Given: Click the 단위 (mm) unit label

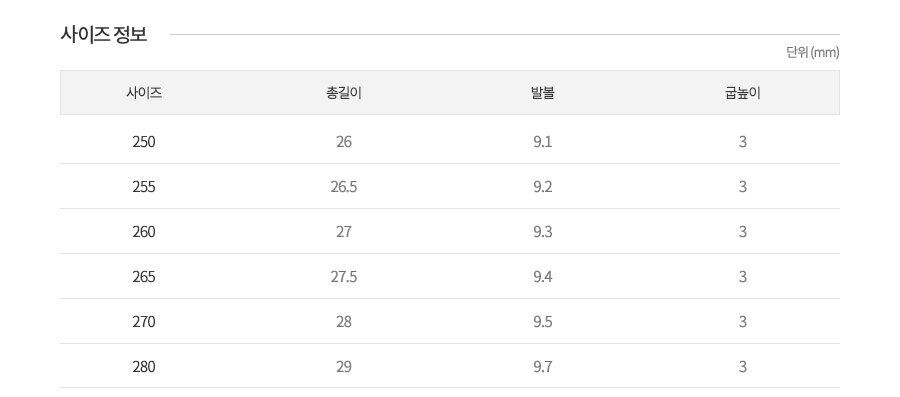Looking at the screenshot, I should click(x=813, y=53).
